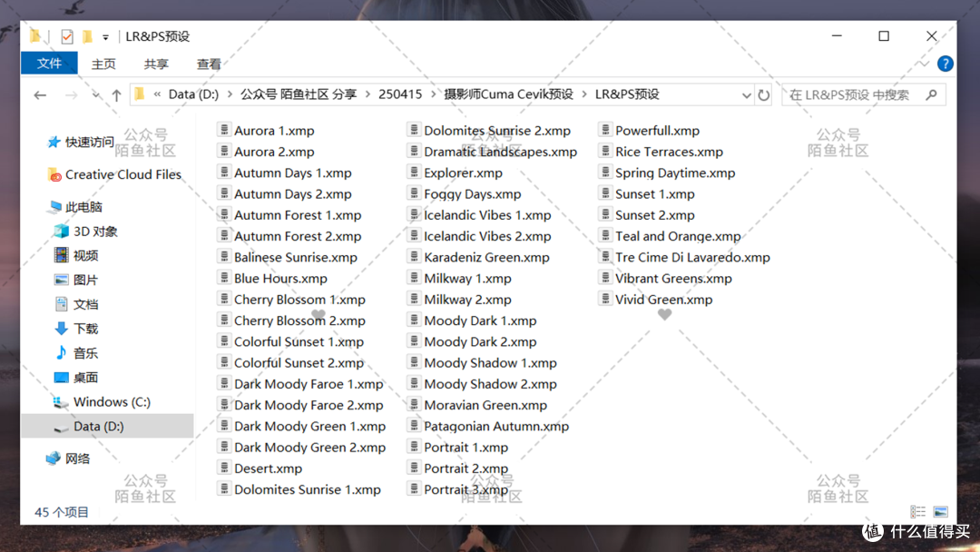
Task: Select 网络 in navigation pane
Action: pyautogui.click(x=77, y=458)
